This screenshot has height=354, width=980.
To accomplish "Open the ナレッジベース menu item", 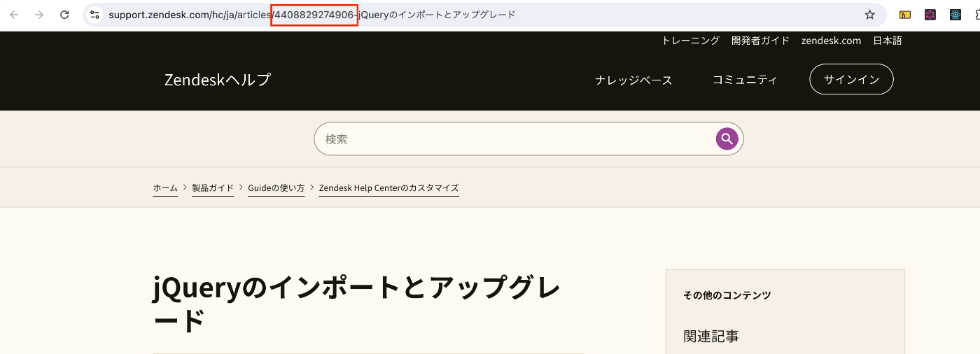I will [x=634, y=80].
